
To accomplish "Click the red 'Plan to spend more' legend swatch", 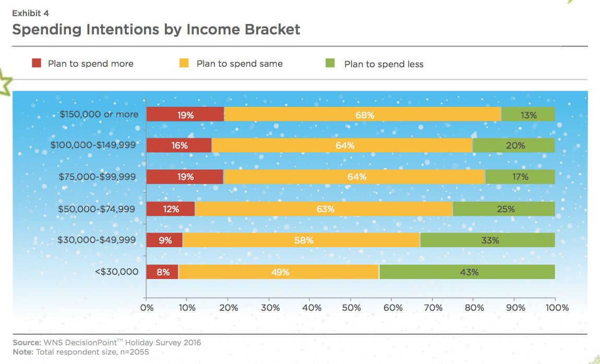I will point(37,63).
